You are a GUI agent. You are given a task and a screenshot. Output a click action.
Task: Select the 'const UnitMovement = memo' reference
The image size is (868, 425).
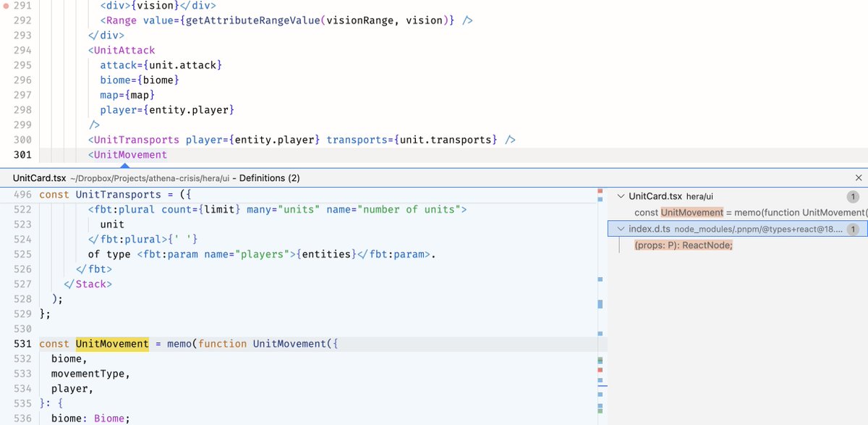pyautogui.click(x=750, y=213)
